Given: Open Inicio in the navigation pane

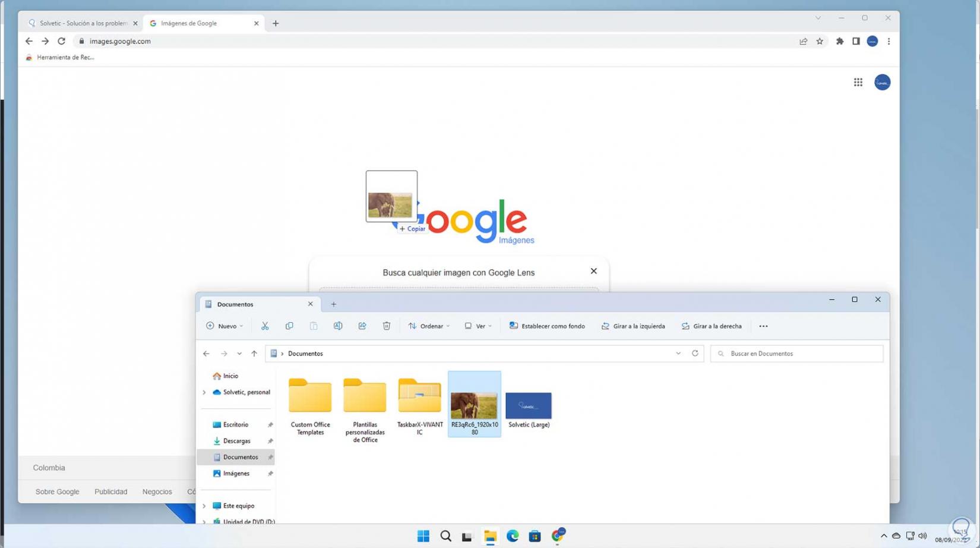Looking at the screenshot, I should point(226,376).
